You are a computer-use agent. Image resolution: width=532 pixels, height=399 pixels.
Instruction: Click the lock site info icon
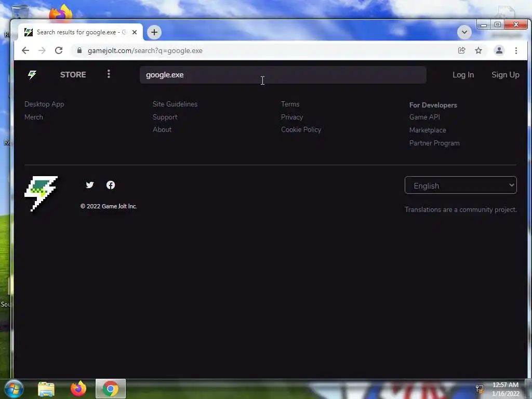point(79,50)
